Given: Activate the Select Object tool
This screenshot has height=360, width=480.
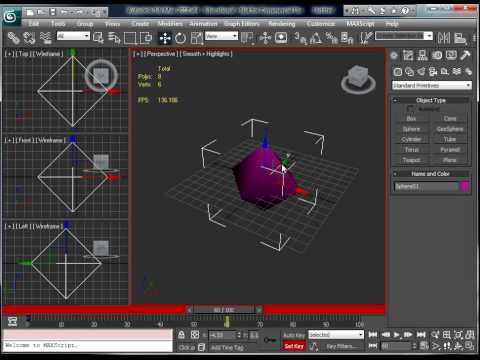Looking at the screenshot, I should [98, 38].
